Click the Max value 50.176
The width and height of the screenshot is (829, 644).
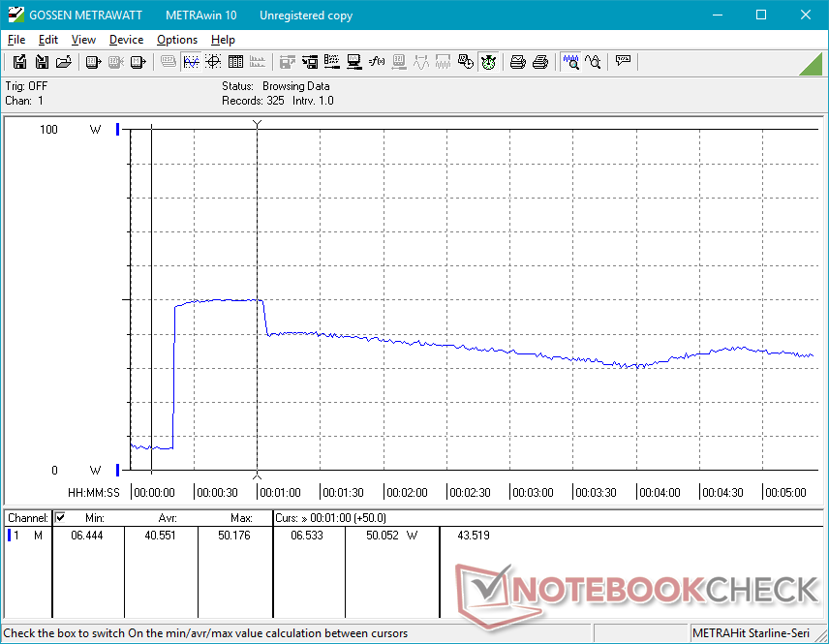(234, 536)
